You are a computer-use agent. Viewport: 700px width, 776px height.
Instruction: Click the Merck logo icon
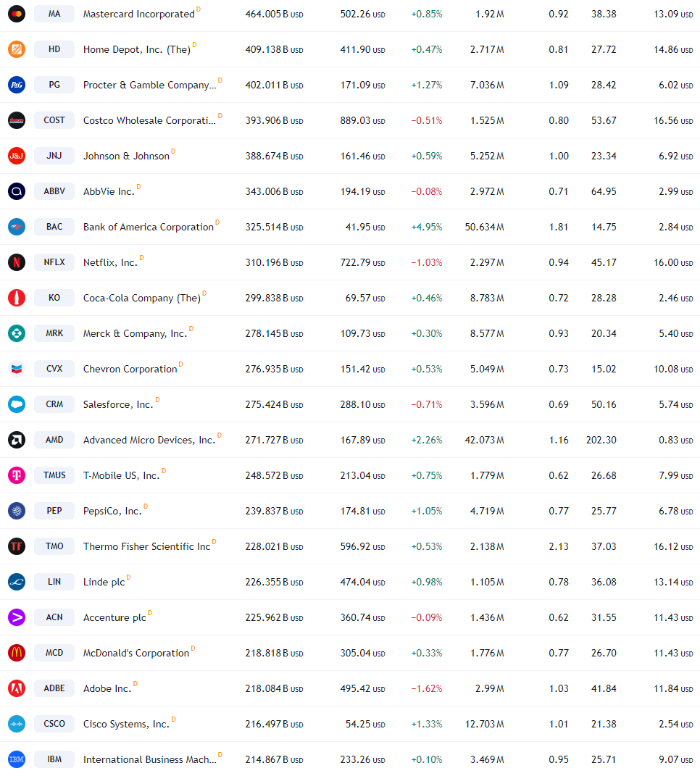coord(17,333)
